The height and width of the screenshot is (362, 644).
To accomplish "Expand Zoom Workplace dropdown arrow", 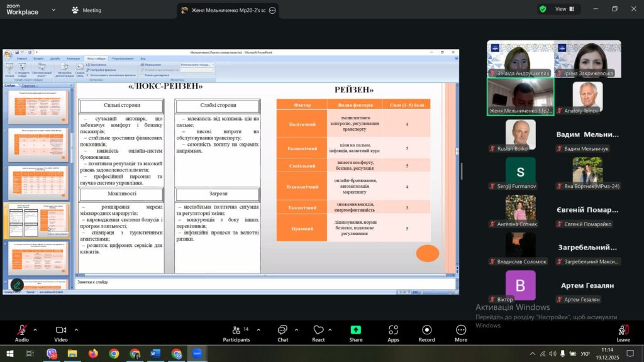I will (x=53, y=10).
